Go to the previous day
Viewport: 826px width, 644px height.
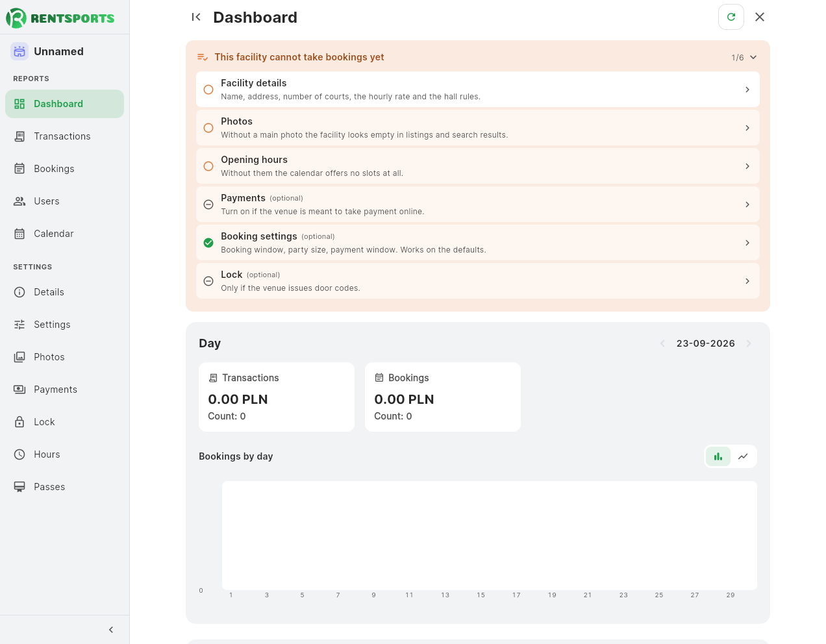(662, 343)
